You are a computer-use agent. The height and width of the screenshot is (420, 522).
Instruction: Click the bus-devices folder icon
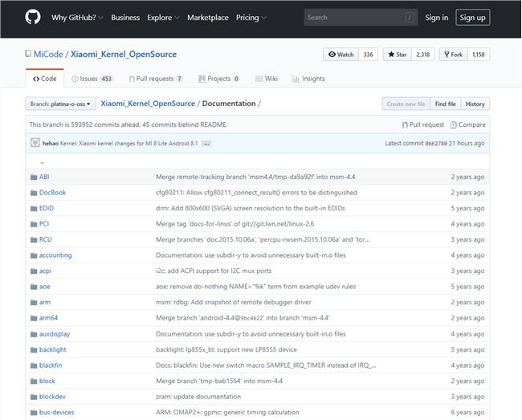click(x=34, y=412)
